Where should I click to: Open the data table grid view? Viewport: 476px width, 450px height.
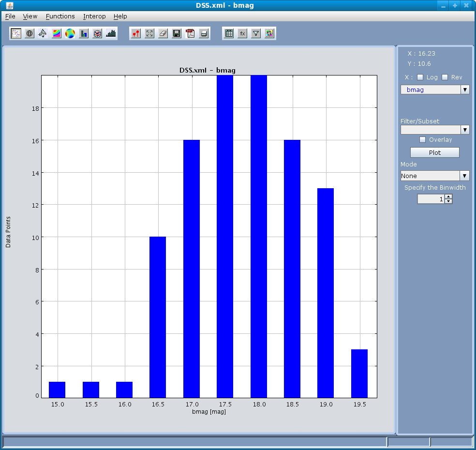(229, 34)
